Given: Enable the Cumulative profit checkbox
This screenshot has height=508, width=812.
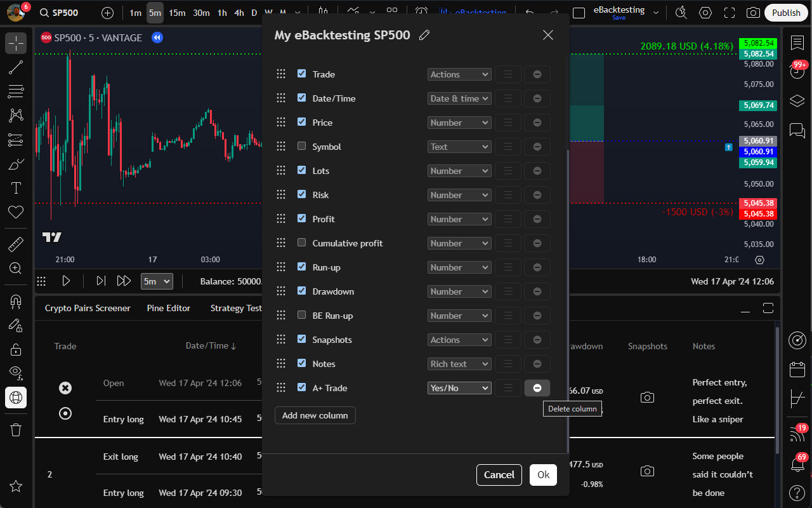Looking at the screenshot, I should point(301,243).
